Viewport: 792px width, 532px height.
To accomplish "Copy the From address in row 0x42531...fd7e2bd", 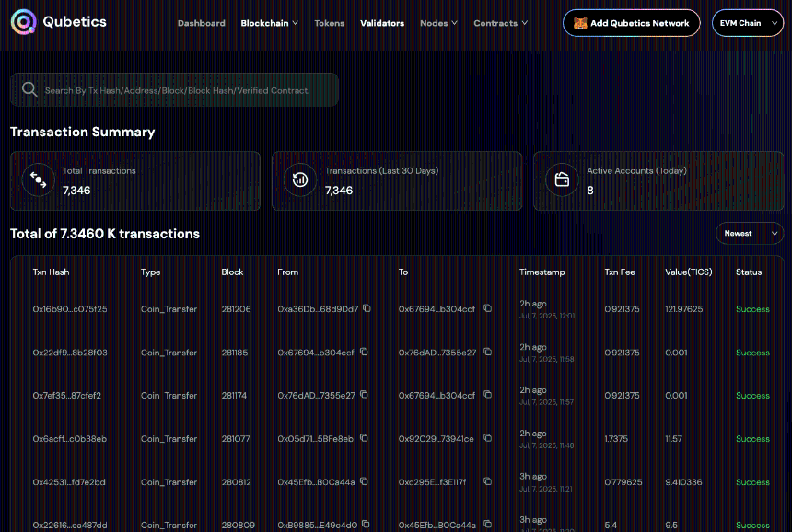I will (364, 481).
